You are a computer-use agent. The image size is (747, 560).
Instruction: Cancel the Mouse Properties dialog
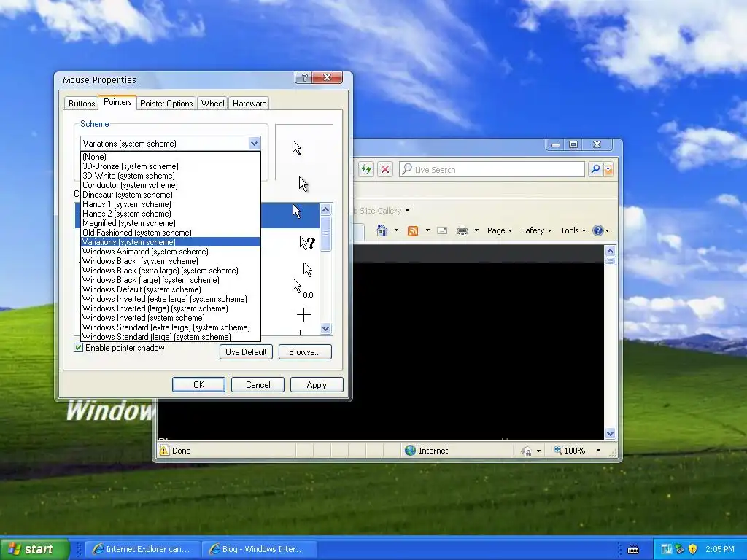258,385
